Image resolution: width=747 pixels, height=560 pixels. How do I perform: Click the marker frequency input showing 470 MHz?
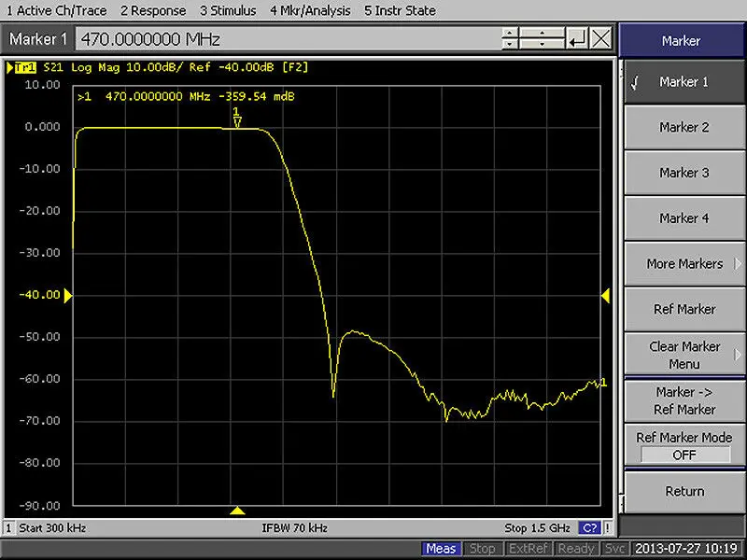point(280,40)
